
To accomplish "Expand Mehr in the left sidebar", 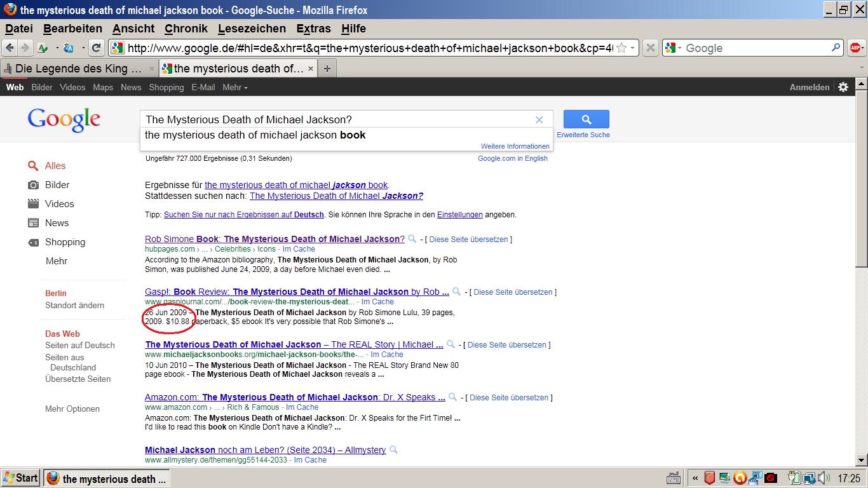I will point(56,261).
